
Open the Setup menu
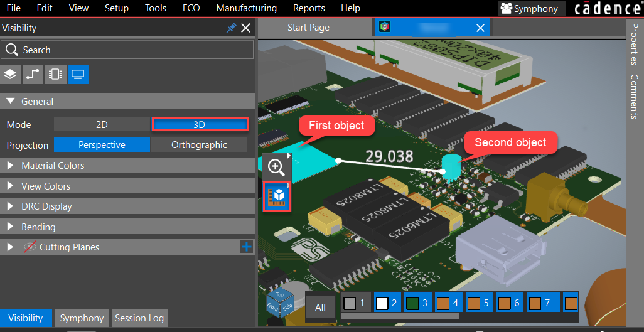pyautogui.click(x=117, y=8)
